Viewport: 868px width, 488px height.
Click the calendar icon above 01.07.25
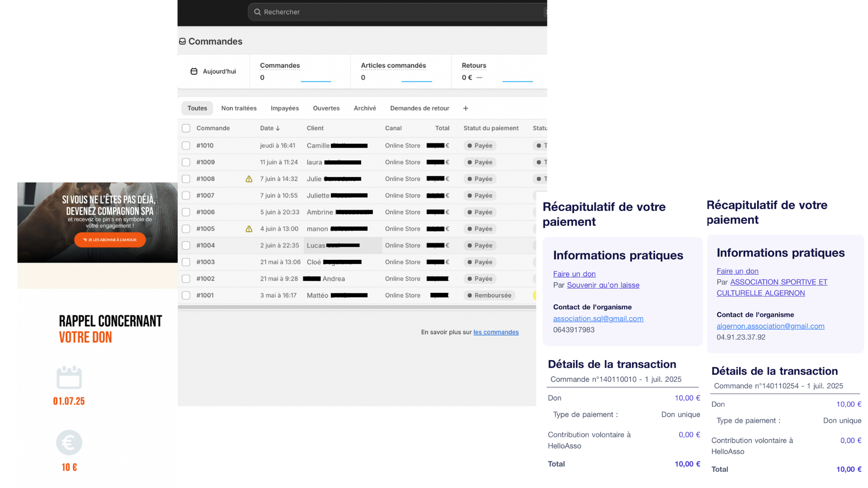pos(69,378)
